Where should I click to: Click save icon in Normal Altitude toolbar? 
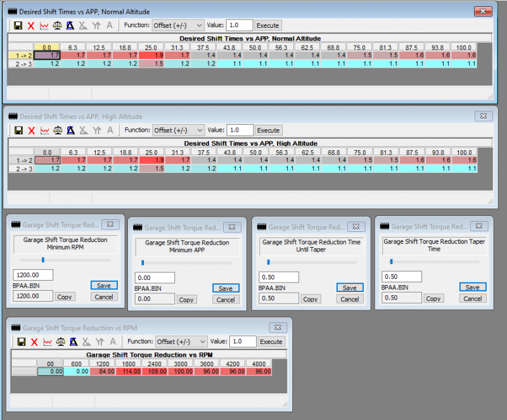point(18,25)
